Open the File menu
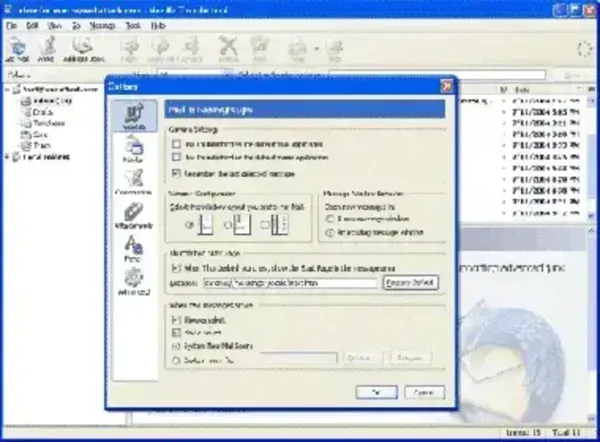The width and height of the screenshot is (600, 442). (x=12, y=26)
